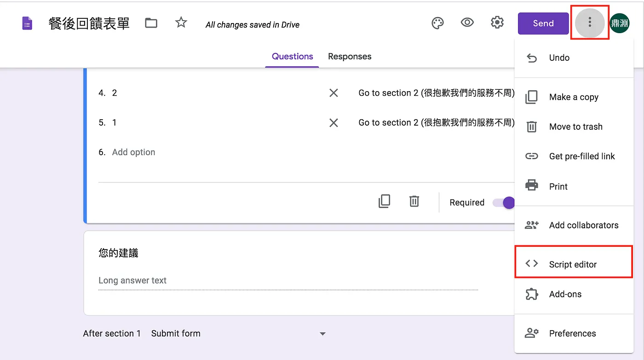
Task: Duplicate the question using copy icon
Action: tap(384, 201)
